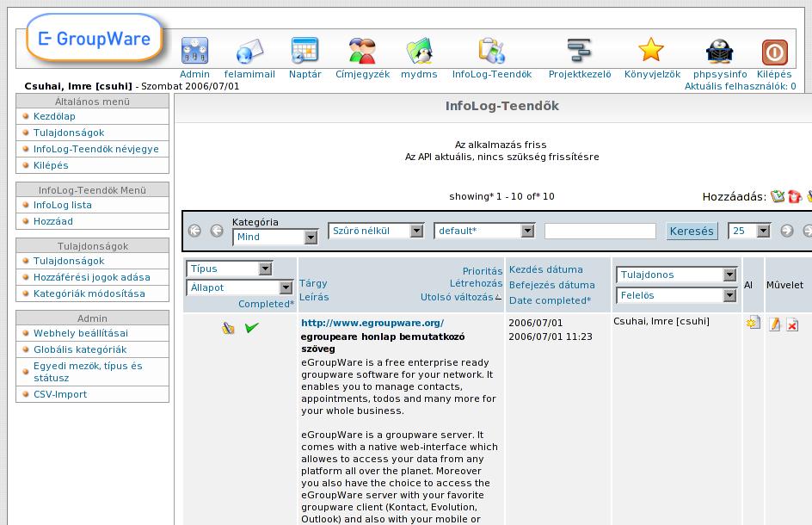Open the Könyvjelzők star icon

pyautogui.click(x=651, y=50)
